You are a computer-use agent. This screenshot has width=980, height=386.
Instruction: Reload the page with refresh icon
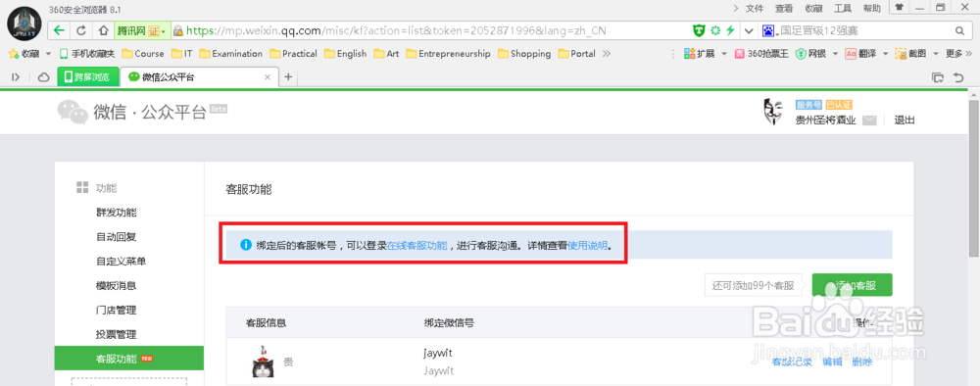[x=81, y=30]
